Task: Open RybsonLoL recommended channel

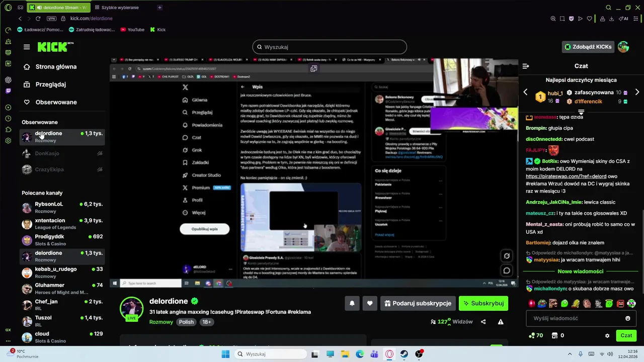Action: 62,207
